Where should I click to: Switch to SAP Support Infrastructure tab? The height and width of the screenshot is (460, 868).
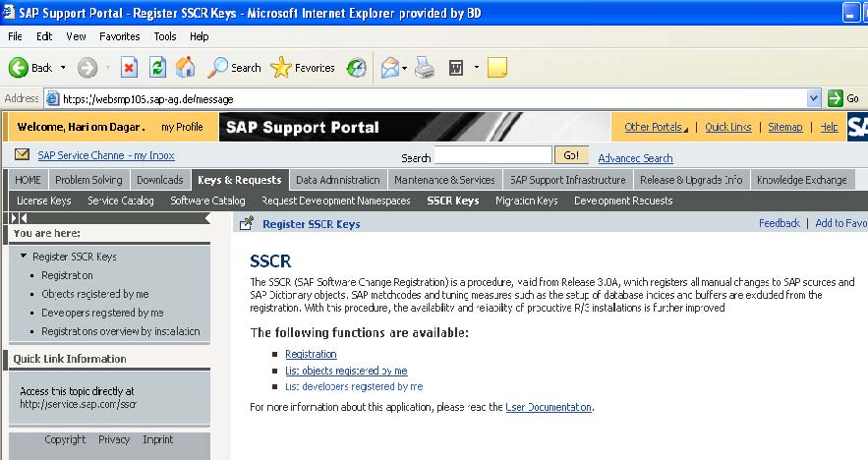(567, 180)
